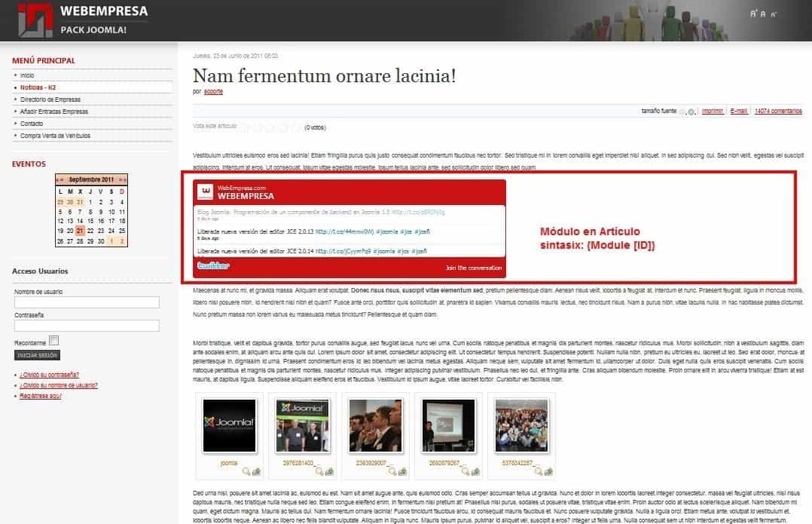Open the gallery thumbnail above 5378342287
Image resolution: width=812 pixels, height=524 pixels.
pos(521,425)
